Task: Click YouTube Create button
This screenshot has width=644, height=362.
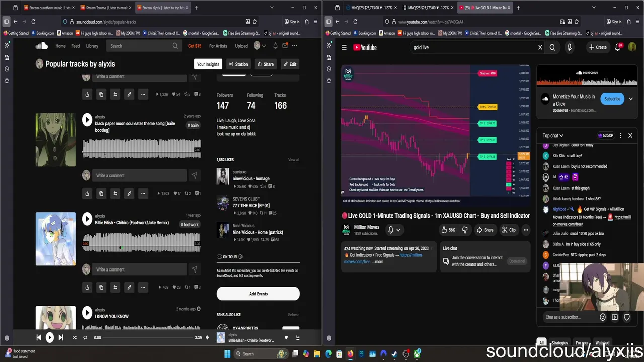Action: click(598, 47)
